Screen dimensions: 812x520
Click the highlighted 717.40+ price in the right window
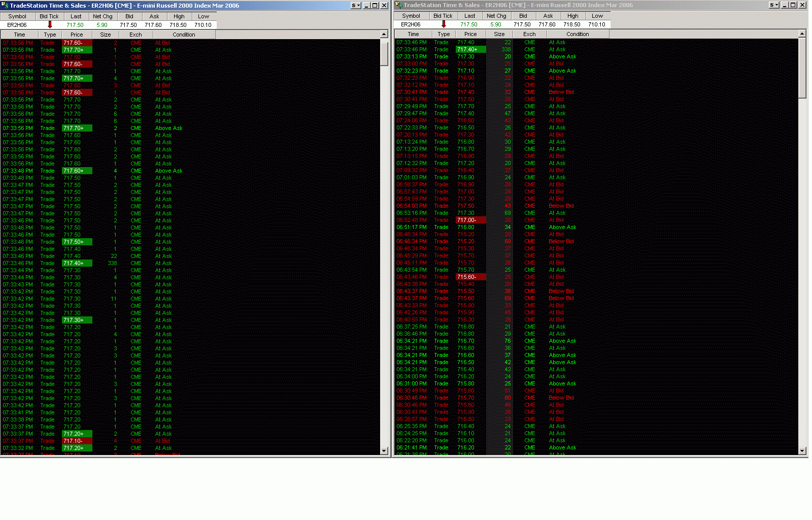(470, 49)
